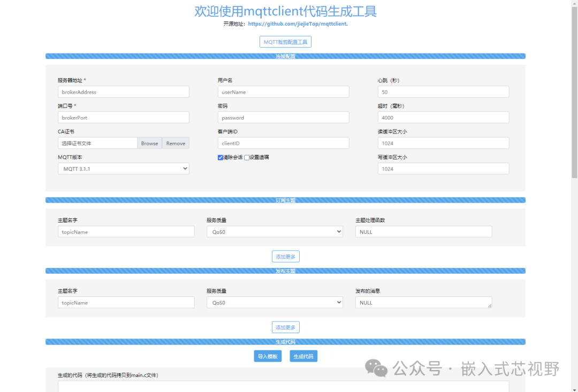Click the Remove certificate button
The height and width of the screenshot is (392, 578).
(176, 143)
